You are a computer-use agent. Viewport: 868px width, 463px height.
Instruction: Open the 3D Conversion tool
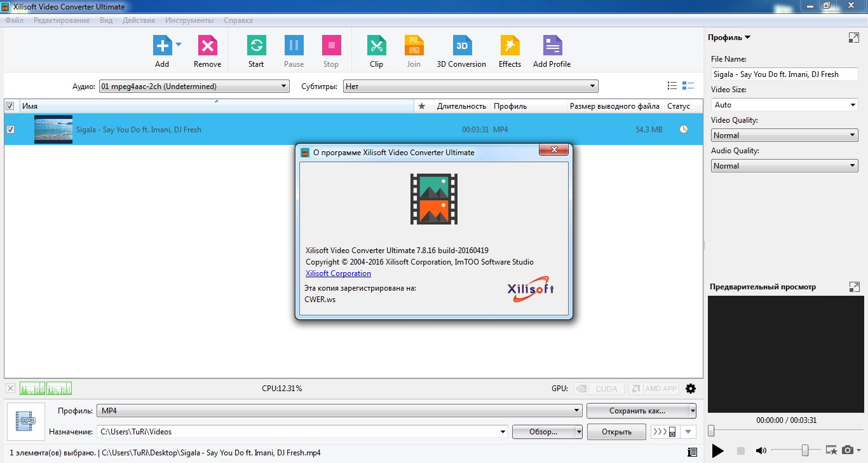coord(461,46)
